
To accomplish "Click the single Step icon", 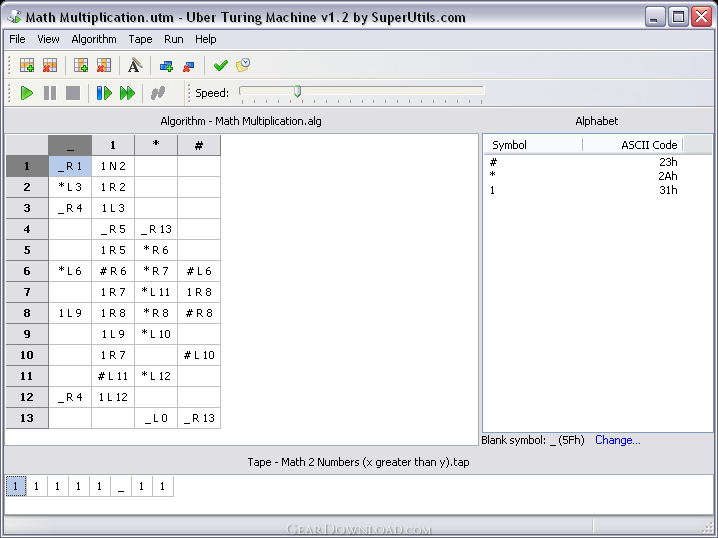I will (104, 93).
